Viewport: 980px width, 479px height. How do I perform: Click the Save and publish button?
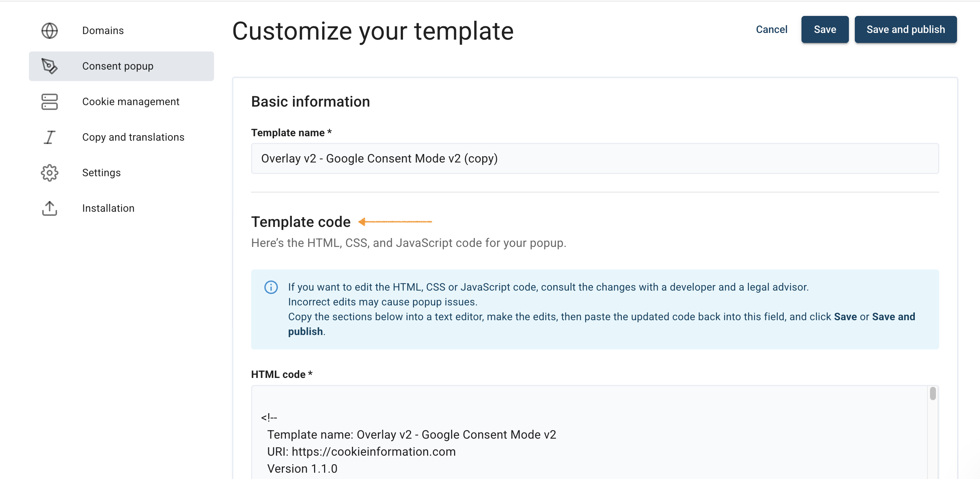pyautogui.click(x=906, y=29)
